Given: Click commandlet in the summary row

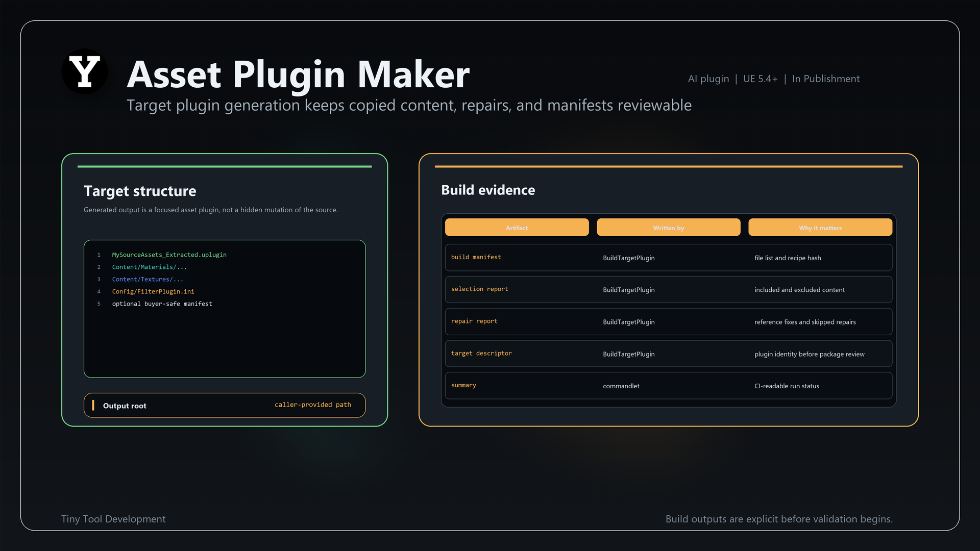Looking at the screenshot, I should [621, 386].
